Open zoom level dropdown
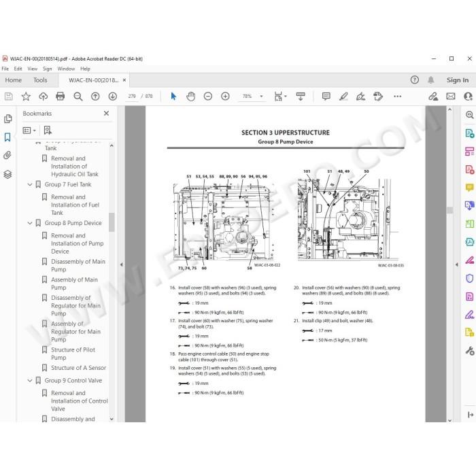Image resolution: width=476 pixels, height=476 pixels. [x=261, y=97]
